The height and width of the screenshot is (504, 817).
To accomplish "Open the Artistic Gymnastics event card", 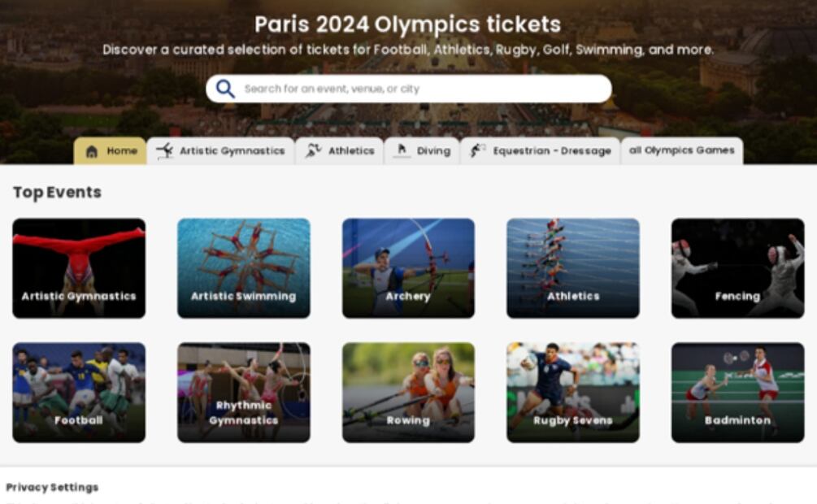I will (79, 268).
